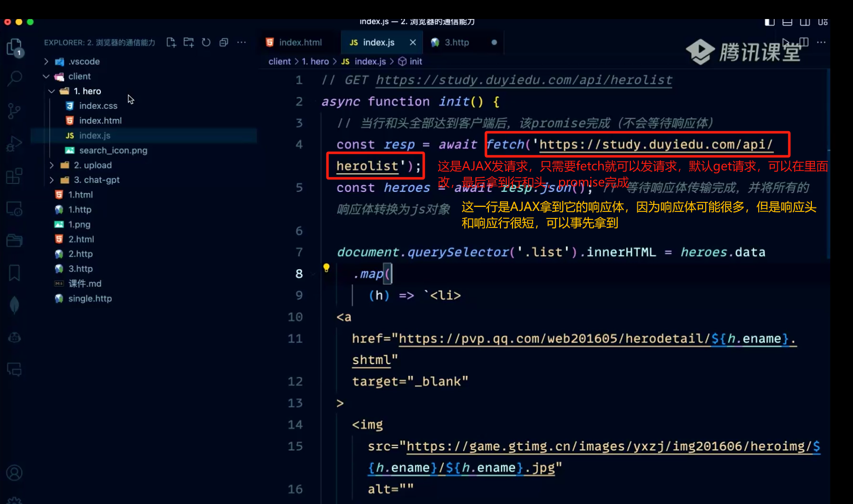The image size is (853, 504).
Task: Expand the .vscode folder
Action: pos(84,62)
